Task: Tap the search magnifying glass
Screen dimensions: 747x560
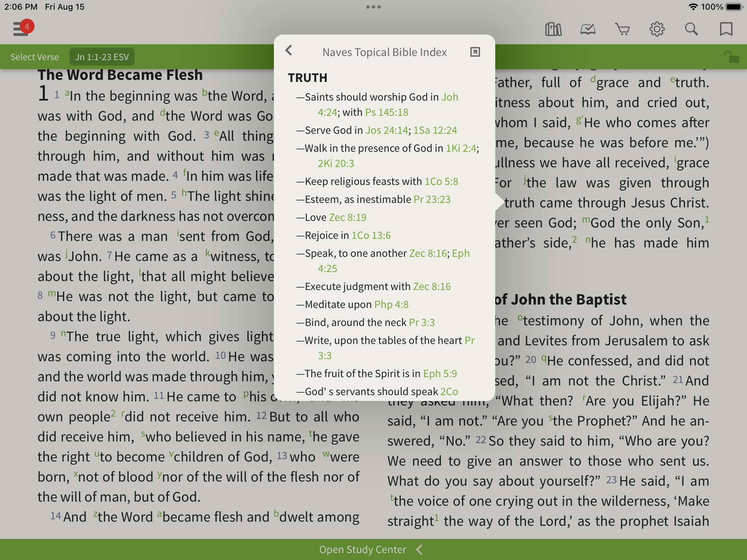Action: (691, 29)
